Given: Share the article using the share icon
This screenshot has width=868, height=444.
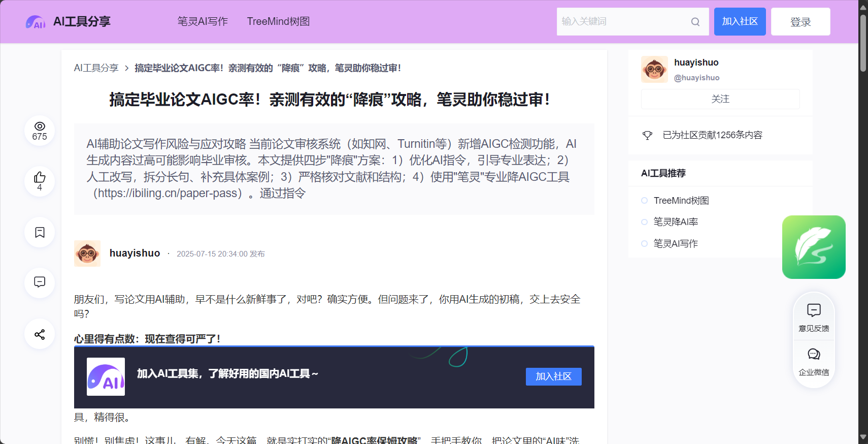Looking at the screenshot, I should pos(40,334).
